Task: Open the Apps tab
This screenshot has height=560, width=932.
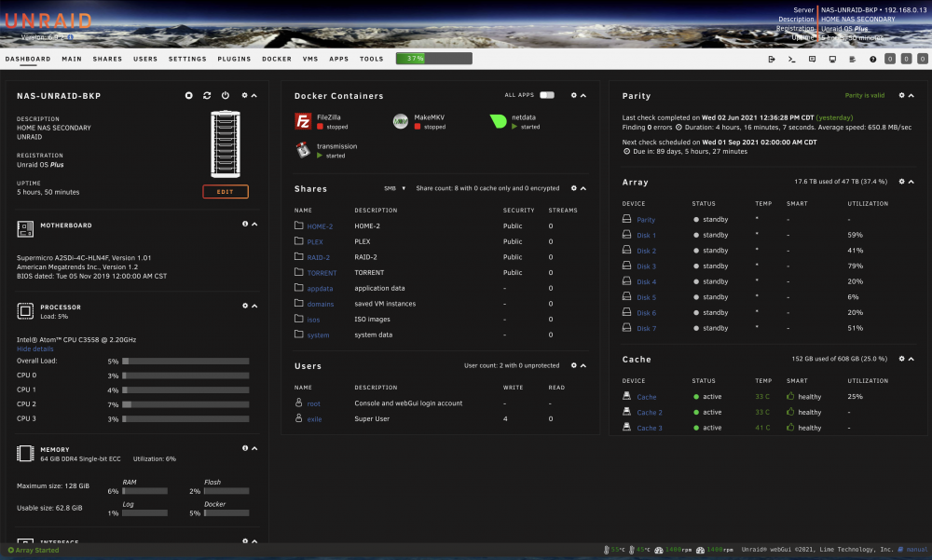Action: tap(339, 59)
